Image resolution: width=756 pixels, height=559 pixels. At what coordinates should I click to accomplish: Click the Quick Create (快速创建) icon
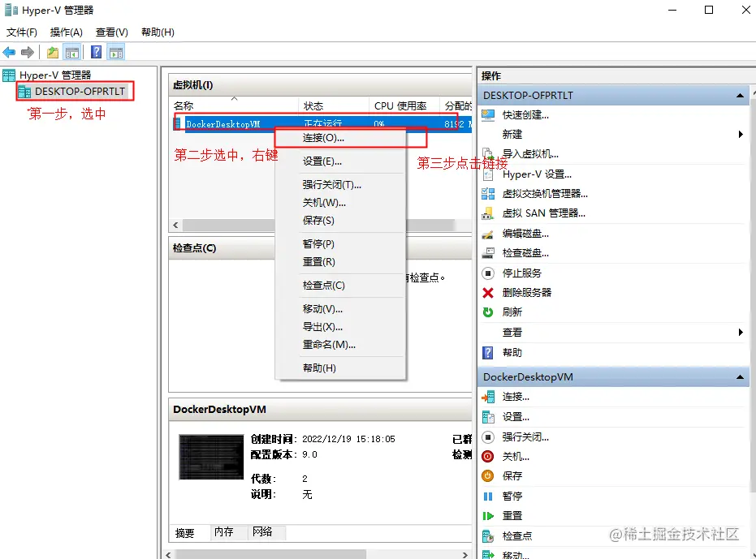coord(488,115)
